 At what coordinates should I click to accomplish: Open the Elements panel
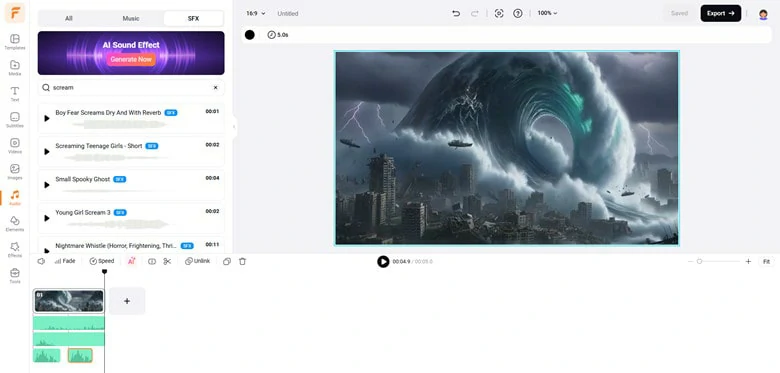(14, 223)
